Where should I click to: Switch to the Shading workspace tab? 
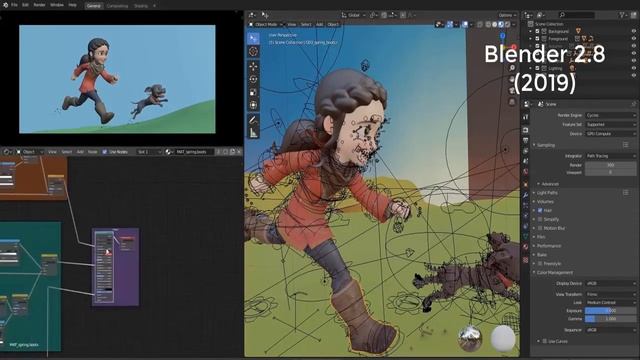tap(141, 6)
